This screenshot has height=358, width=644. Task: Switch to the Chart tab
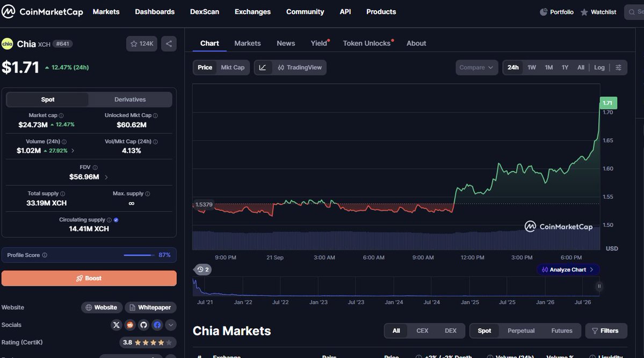[209, 43]
